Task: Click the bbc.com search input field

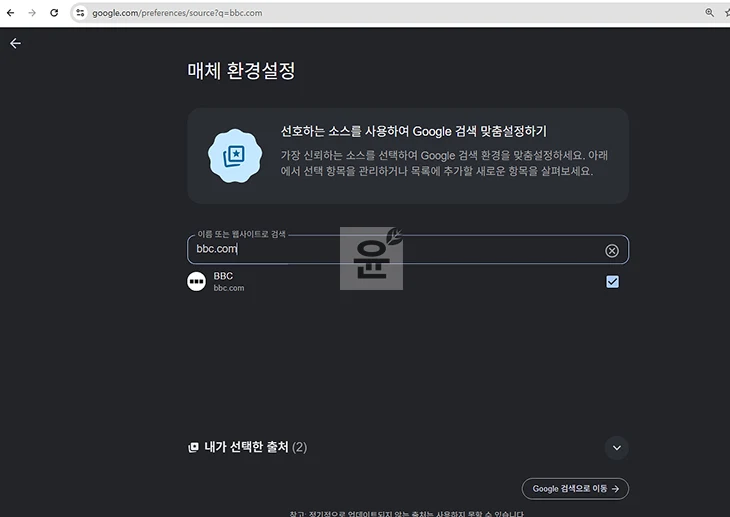Action: tap(408, 250)
